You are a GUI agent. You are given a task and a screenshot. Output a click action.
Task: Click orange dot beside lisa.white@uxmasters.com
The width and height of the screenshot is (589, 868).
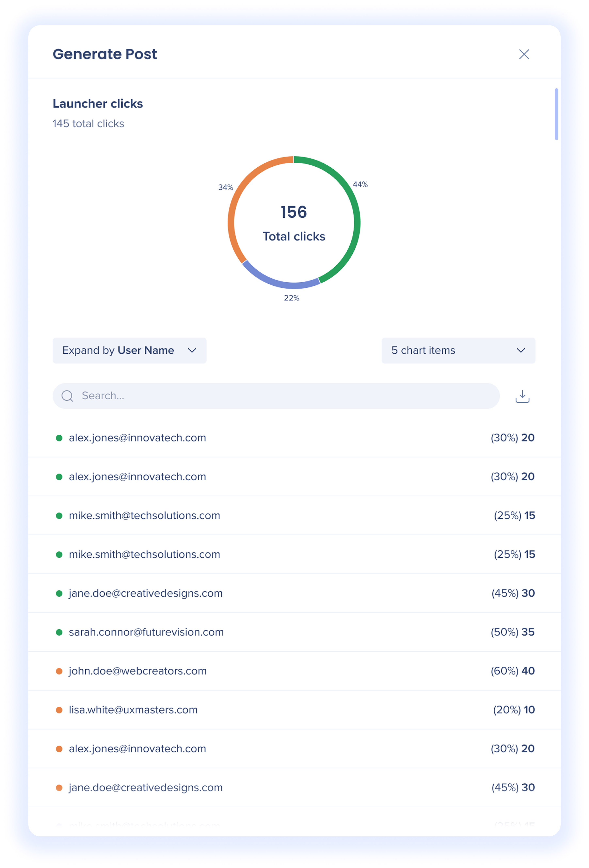pyautogui.click(x=59, y=710)
